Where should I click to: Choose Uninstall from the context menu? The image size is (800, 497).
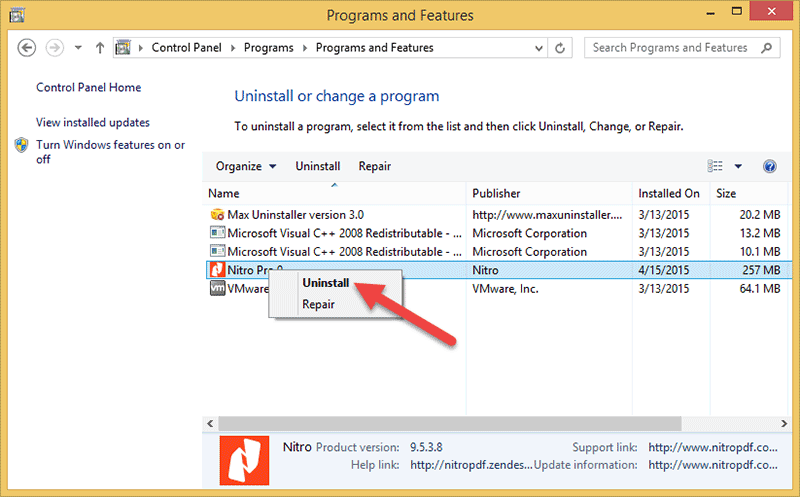pyautogui.click(x=325, y=283)
